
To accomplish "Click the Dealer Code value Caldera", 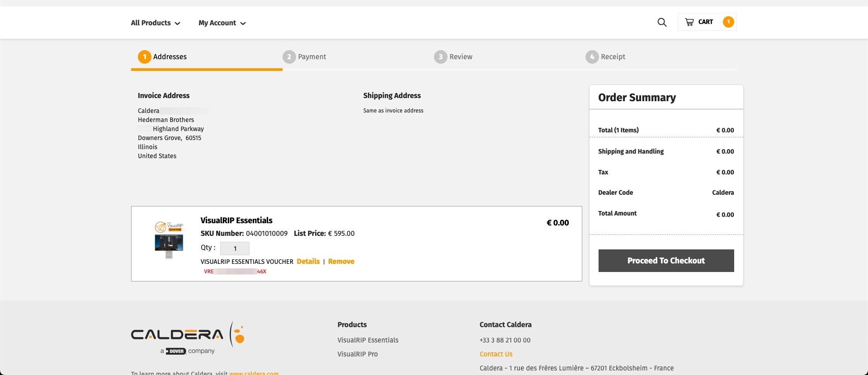I will [x=723, y=192].
